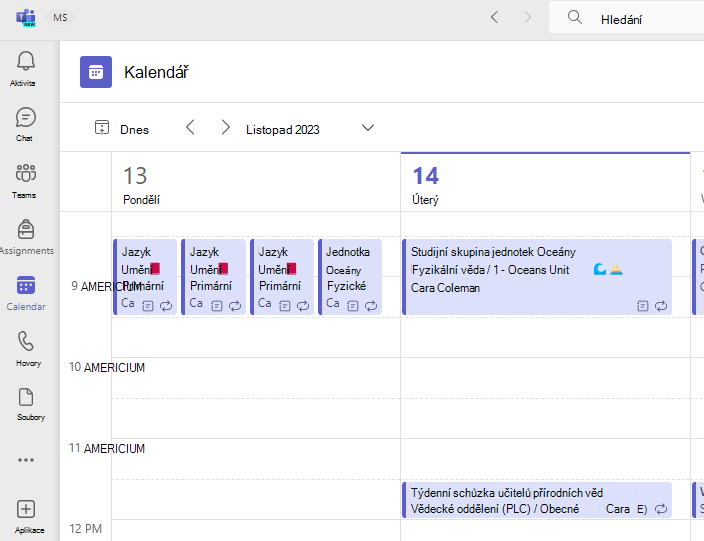The height and width of the screenshot is (541, 704).
Task: Click recurrence icon on second Jazyk event
Action: pyautogui.click(x=235, y=306)
